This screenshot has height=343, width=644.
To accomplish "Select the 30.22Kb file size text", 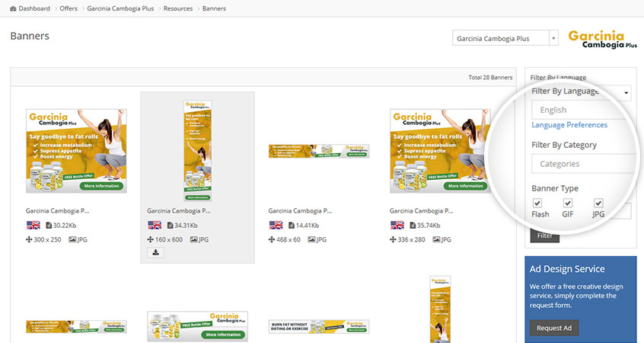I will 65,226.
